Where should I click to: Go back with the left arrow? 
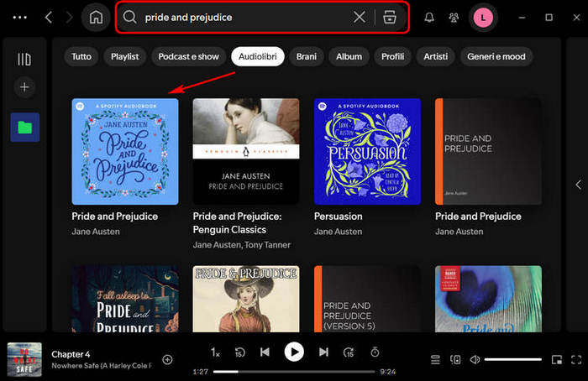(x=49, y=18)
